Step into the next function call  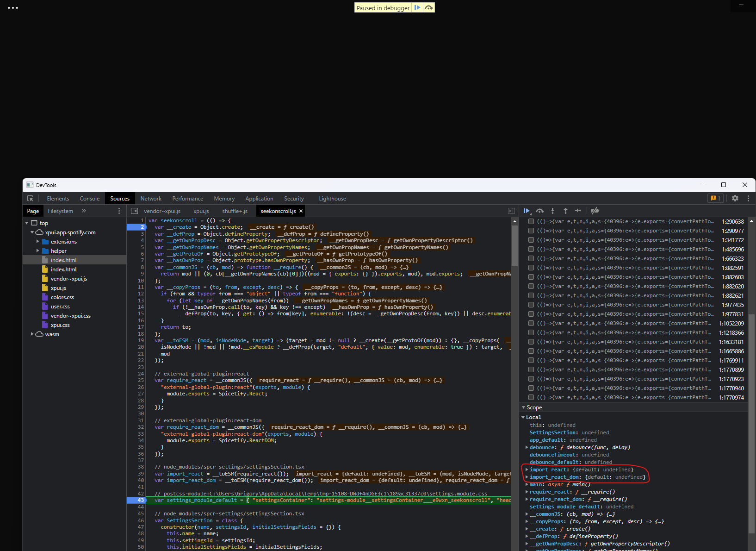click(553, 211)
